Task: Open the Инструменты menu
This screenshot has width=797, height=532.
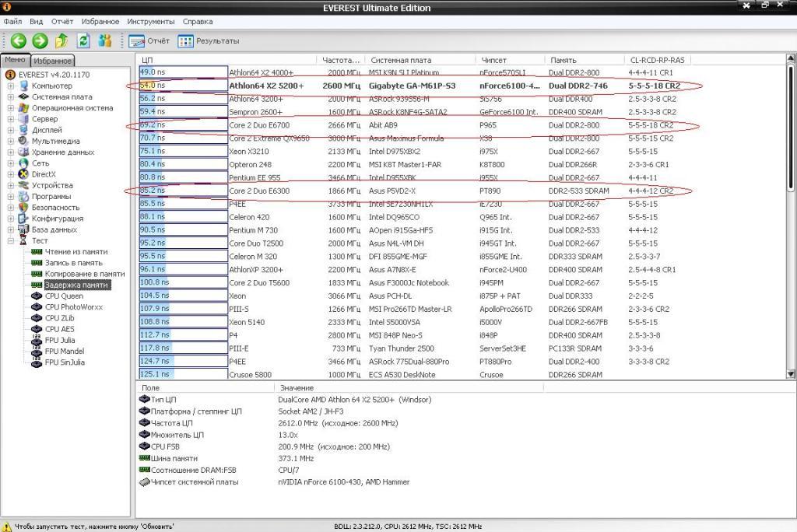Action: (151, 21)
